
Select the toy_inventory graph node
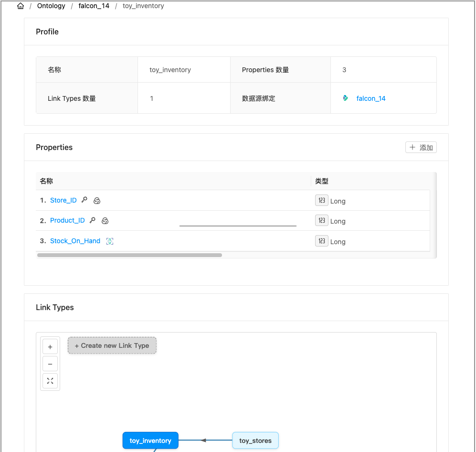[150, 441]
